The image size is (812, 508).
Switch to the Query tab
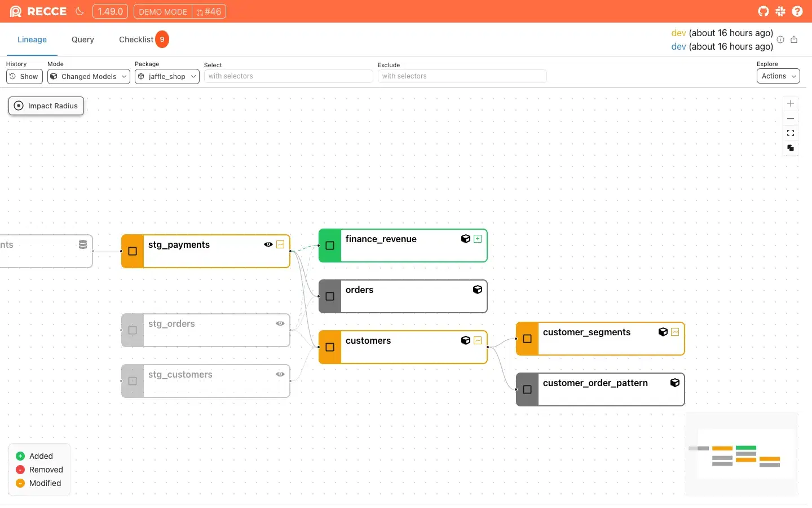pos(83,40)
